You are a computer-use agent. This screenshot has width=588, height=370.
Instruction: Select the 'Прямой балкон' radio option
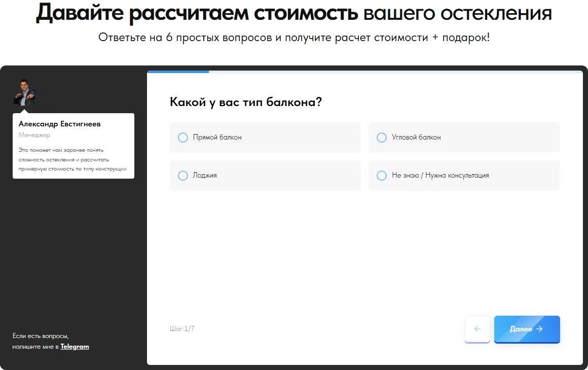point(265,138)
